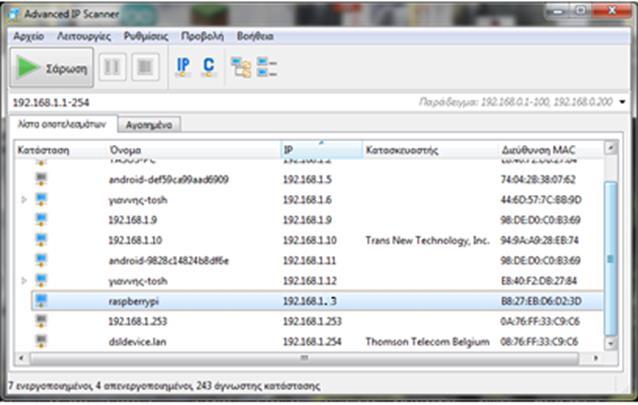Click the stop scan button
Viewport: 638px width, 405px height.
[x=145, y=67]
